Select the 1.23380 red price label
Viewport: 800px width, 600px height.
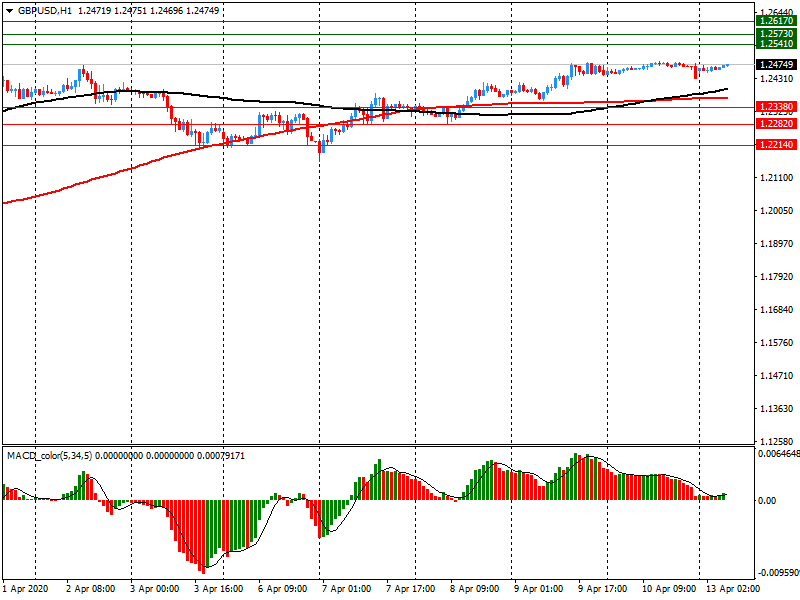pos(776,107)
